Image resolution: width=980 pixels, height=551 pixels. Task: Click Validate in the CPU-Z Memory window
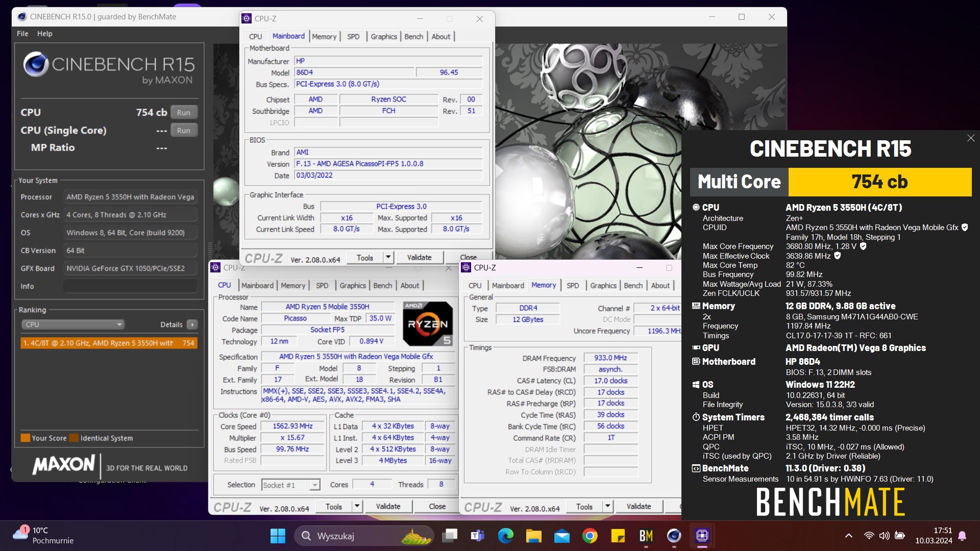639,507
